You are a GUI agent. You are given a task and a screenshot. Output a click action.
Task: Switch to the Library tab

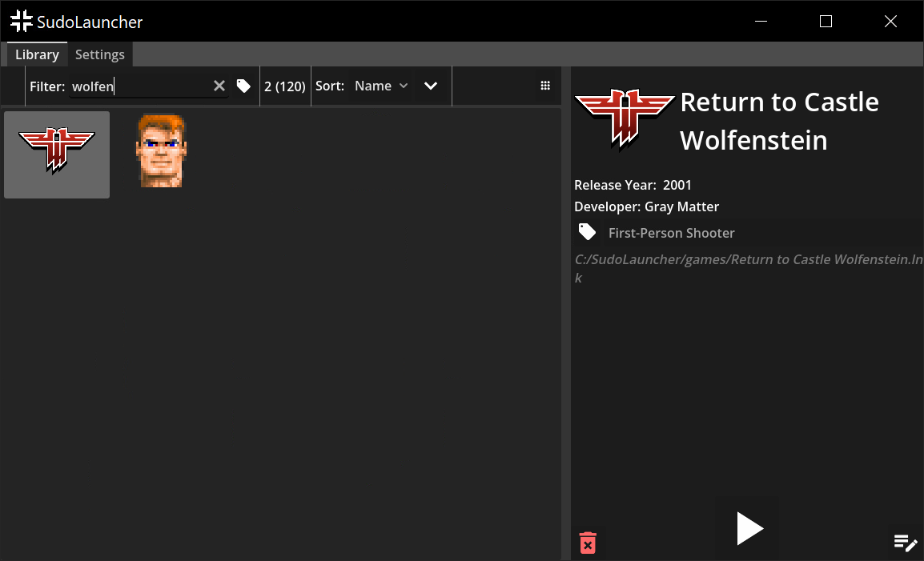37,54
